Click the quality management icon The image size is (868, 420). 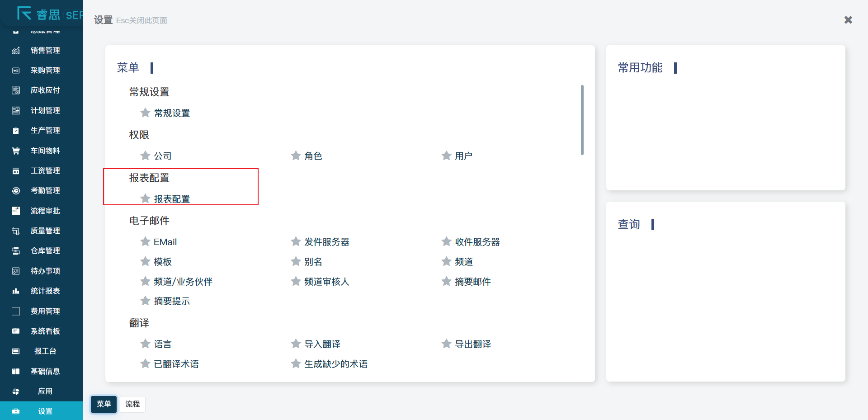point(16,231)
